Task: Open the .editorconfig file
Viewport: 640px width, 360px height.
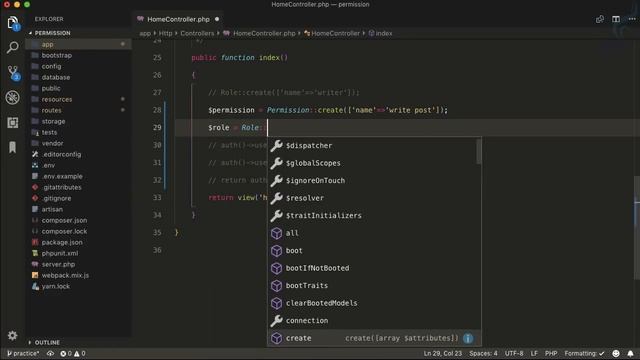Action: click(x=61, y=154)
